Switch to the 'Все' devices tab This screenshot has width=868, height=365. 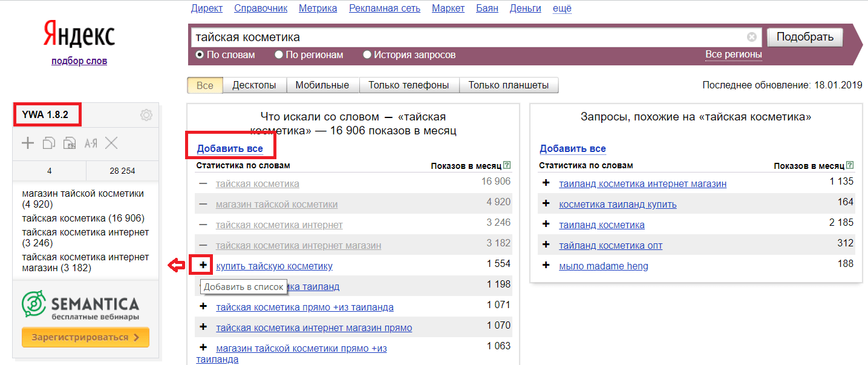pos(205,85)
